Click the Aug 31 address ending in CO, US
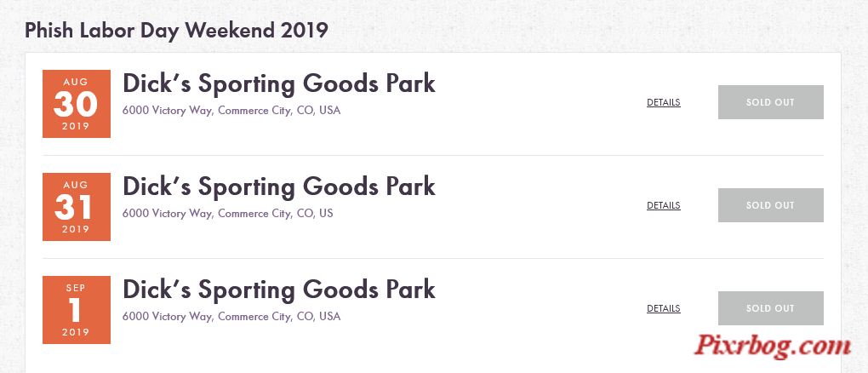868x373 pixels. tap(227, 214)
